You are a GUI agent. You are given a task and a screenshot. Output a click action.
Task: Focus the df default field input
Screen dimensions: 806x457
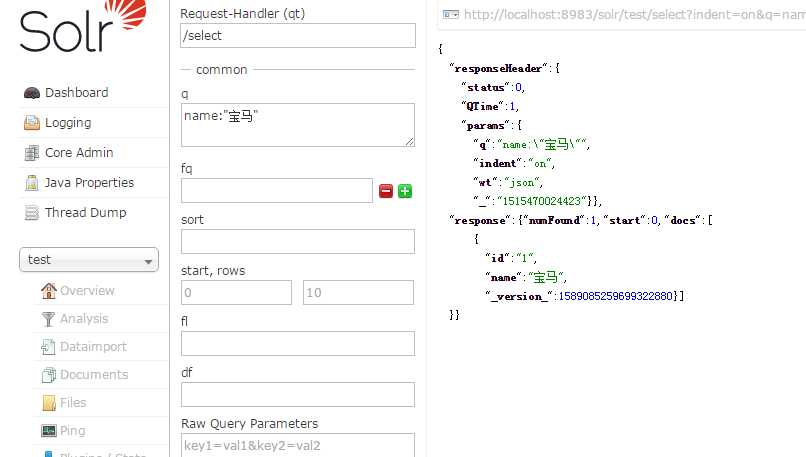coord(298,395)
